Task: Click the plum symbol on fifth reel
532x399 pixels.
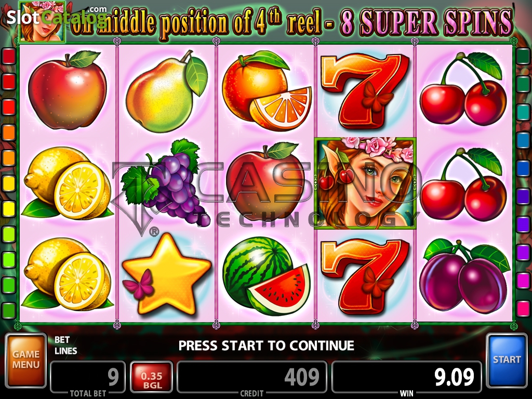Action: point(464,275)
